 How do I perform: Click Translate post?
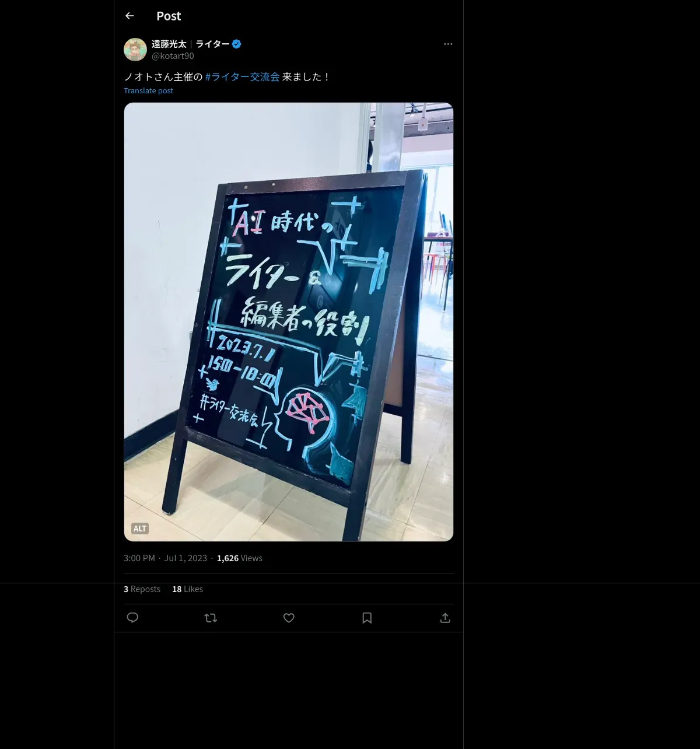click(x=148, y=90)
